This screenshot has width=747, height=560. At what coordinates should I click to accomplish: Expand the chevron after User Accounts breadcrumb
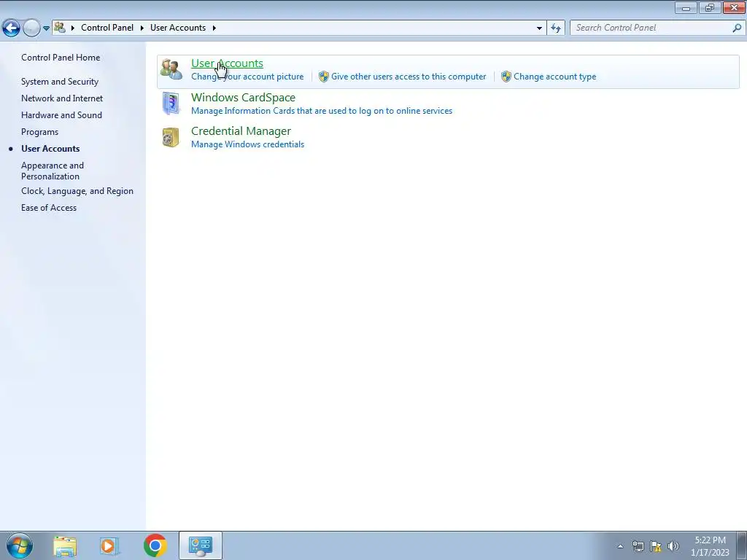[x=214, y=28]
